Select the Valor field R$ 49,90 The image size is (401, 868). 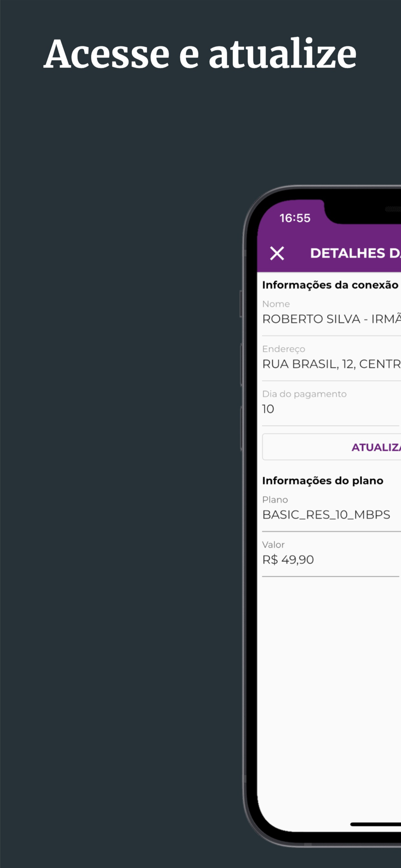[288, 560]
